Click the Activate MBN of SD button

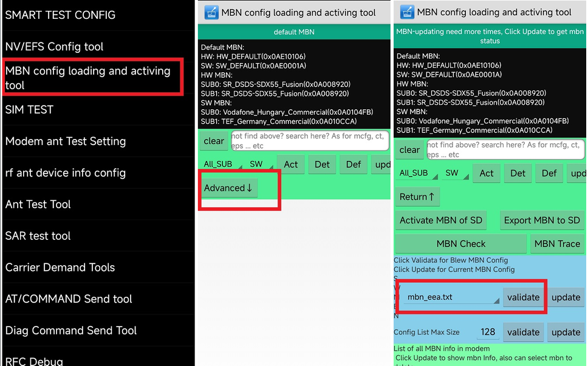441,220
